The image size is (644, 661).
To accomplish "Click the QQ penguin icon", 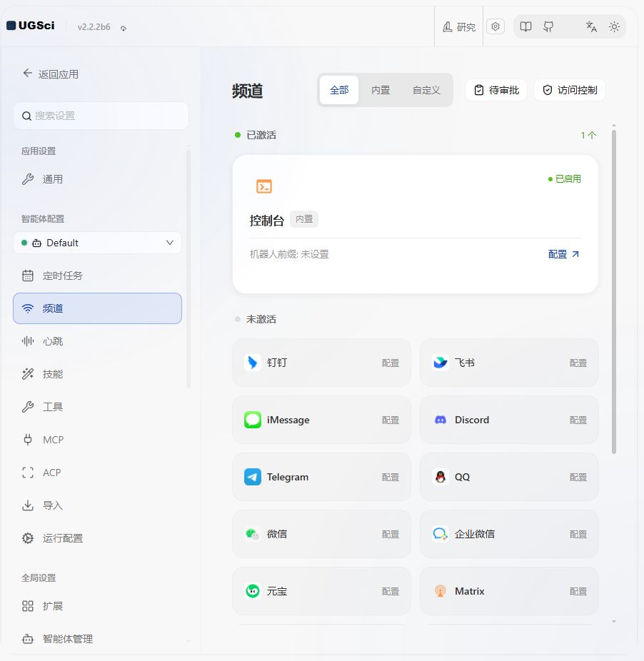I will (x=441, y=477).
